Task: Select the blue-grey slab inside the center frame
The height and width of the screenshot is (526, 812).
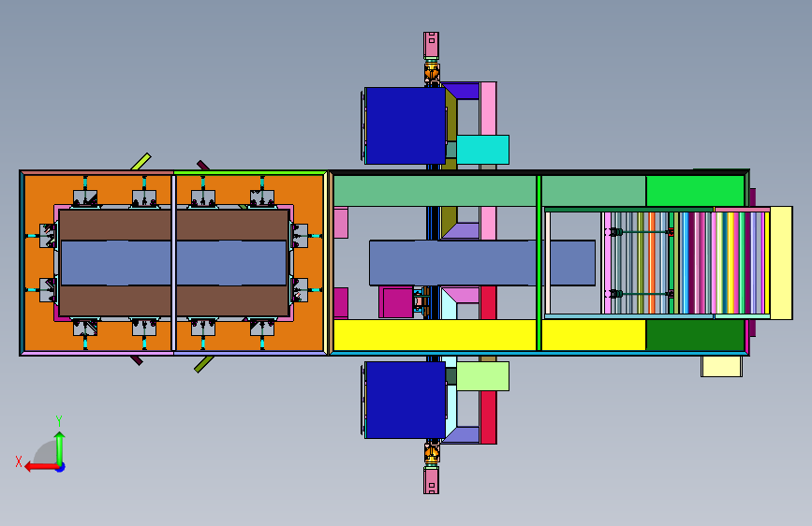Action: (x=482, y=262)
